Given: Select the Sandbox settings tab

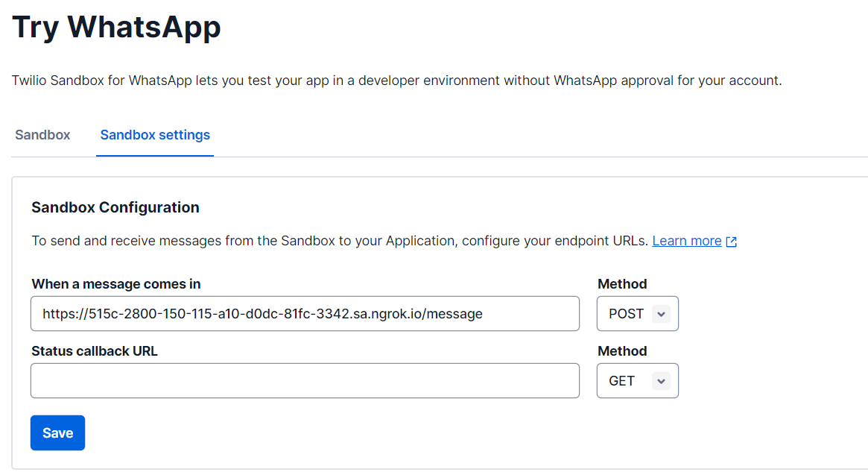Looking at the screenshot, I should pyautogui.click(x=155, y=135).
